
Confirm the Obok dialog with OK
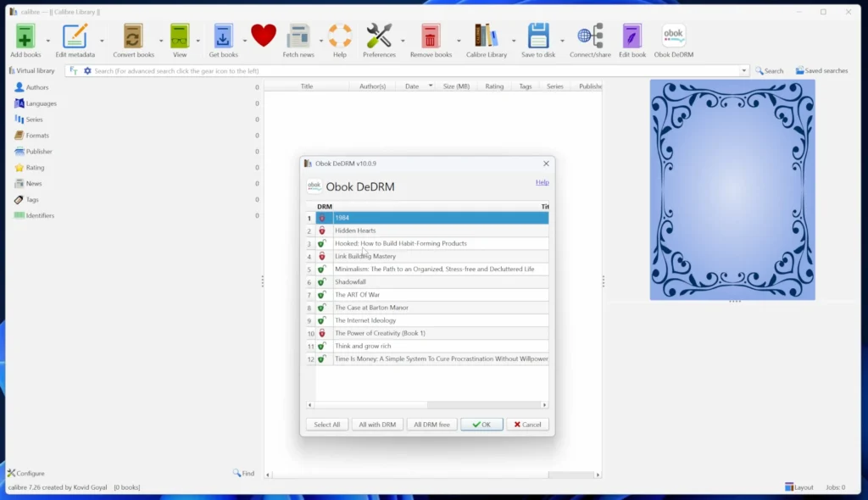coord(481,425)
